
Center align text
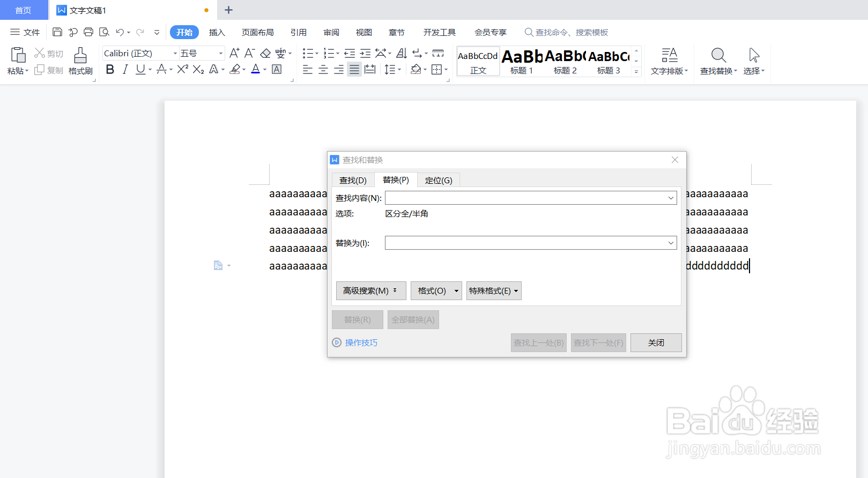click(323, 70)
